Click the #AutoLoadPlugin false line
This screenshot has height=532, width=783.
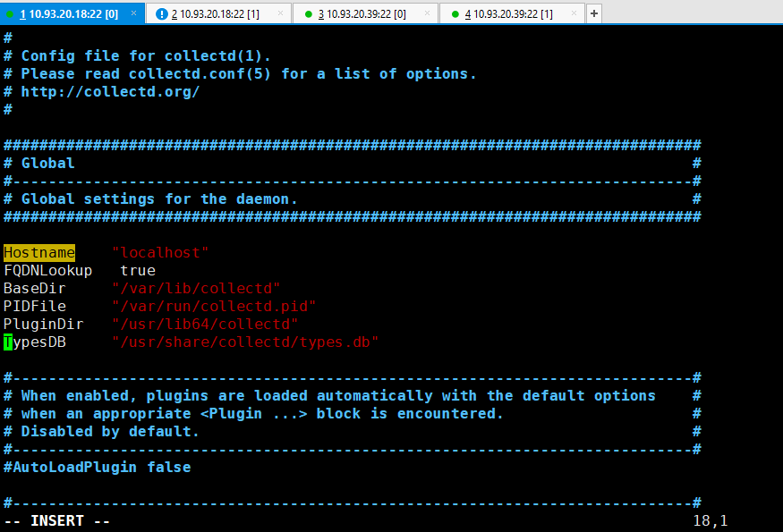click(97, 467)
